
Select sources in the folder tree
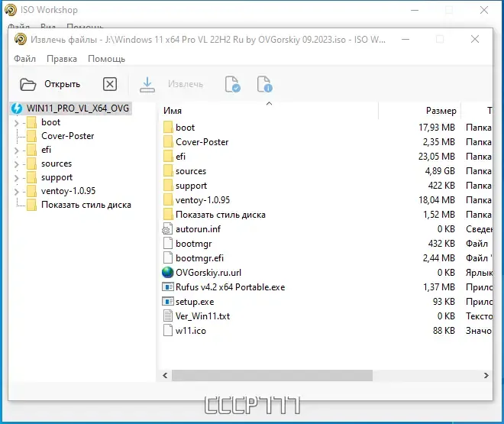coord(57,163)
